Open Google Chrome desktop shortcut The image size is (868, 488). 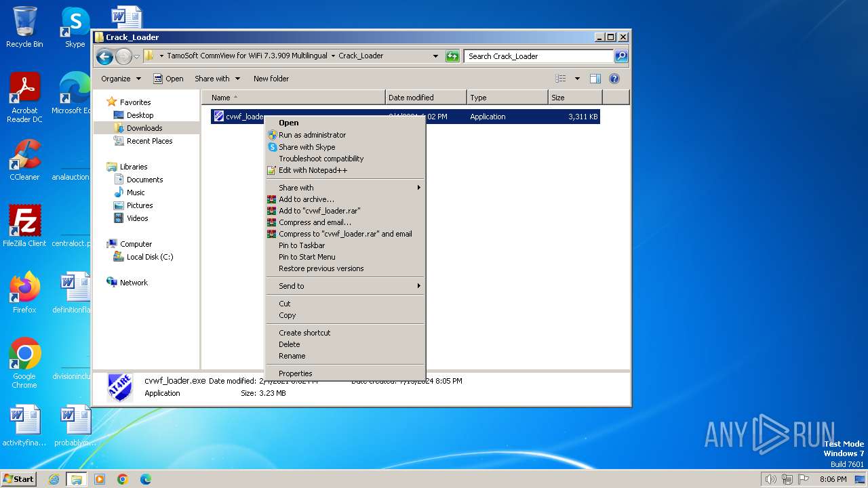pos(24,363)
